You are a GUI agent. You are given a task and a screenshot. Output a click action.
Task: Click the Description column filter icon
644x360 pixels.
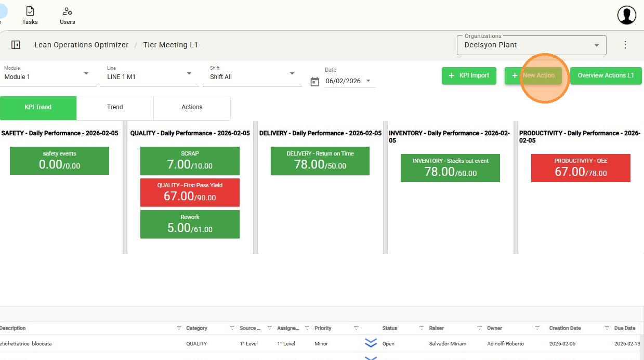[179, 328]
